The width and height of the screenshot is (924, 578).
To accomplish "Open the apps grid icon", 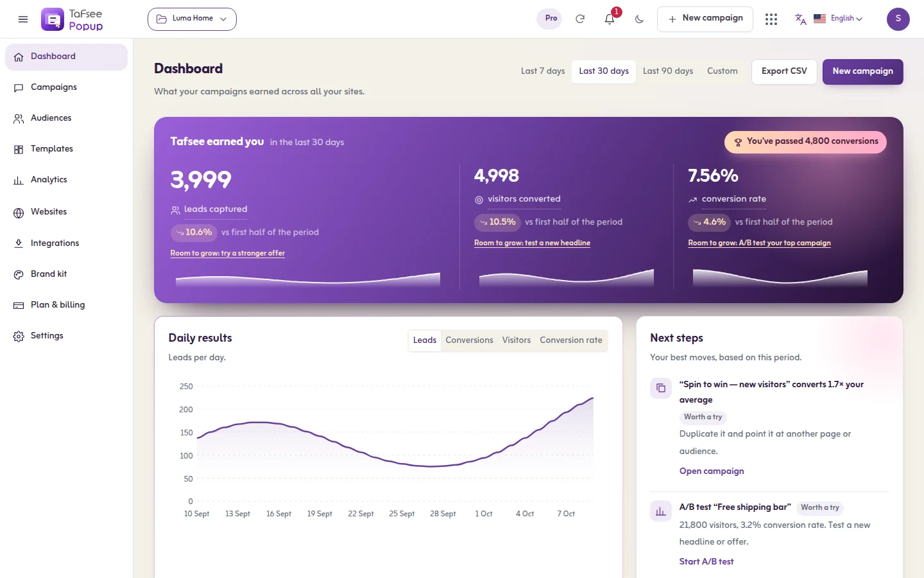I will tap(771, 19).
